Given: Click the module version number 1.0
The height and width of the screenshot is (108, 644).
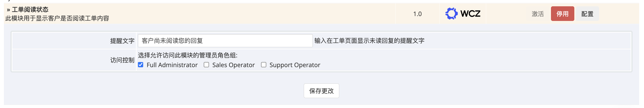Looking at the screenshot, I should (x=417, y=14).
